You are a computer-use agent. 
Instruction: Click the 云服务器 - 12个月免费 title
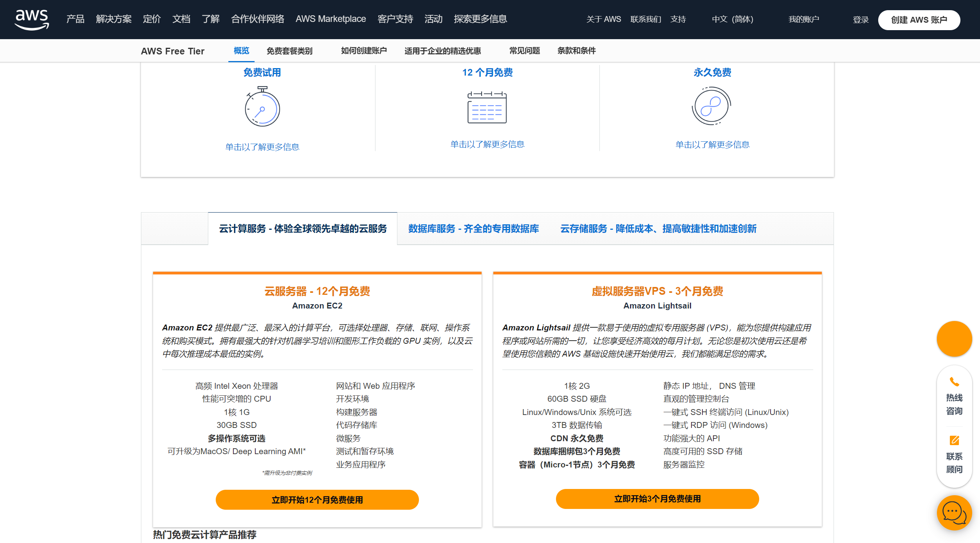[x=317, y=291]
